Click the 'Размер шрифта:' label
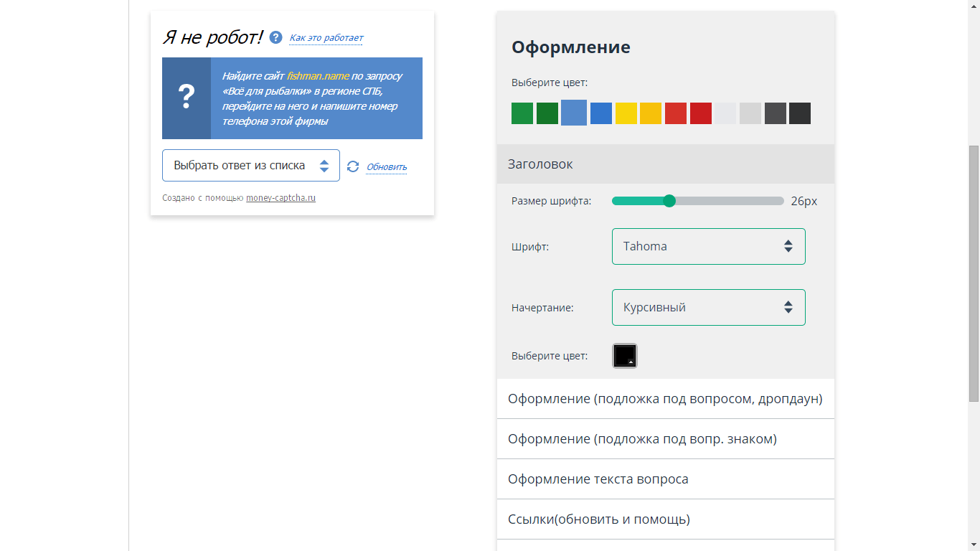 [551, 201]
